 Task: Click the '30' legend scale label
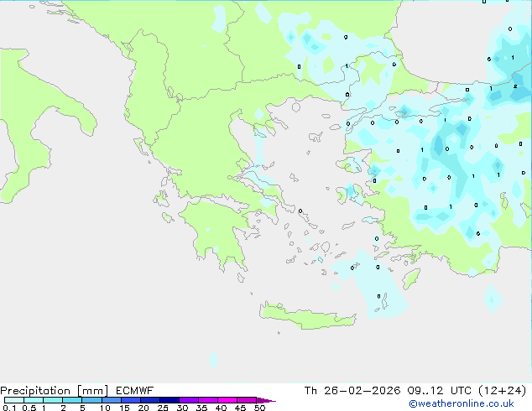coord(182,408)
